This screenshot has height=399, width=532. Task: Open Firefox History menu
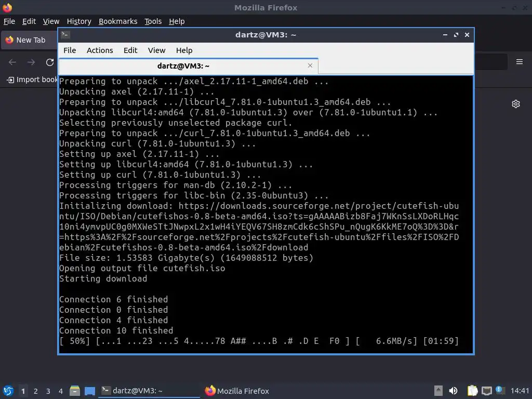tap(79, 21)
